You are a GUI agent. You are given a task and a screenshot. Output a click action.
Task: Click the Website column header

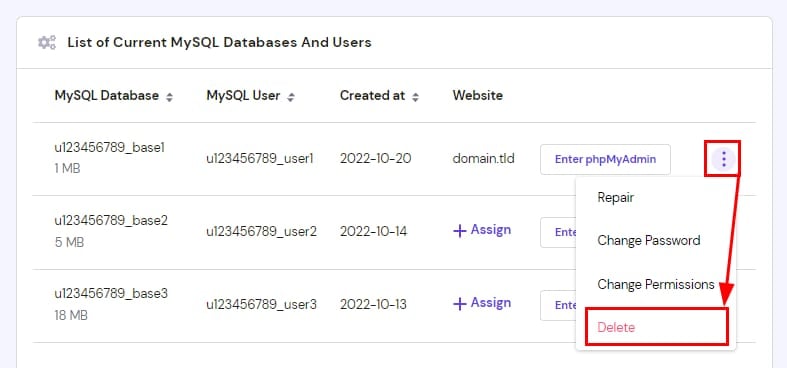tap(477, 95)
